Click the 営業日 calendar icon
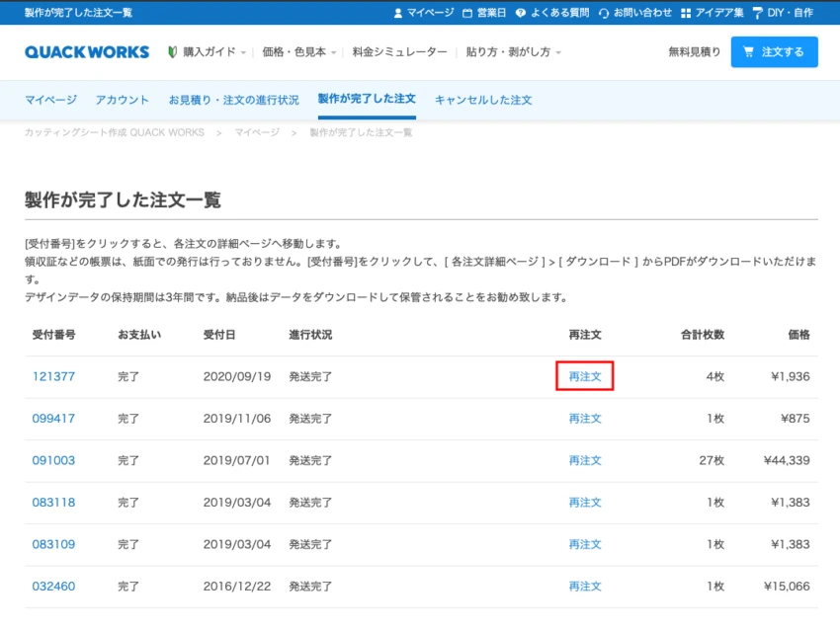The height and width of the screenshot is (630, 840). point(467,13)
